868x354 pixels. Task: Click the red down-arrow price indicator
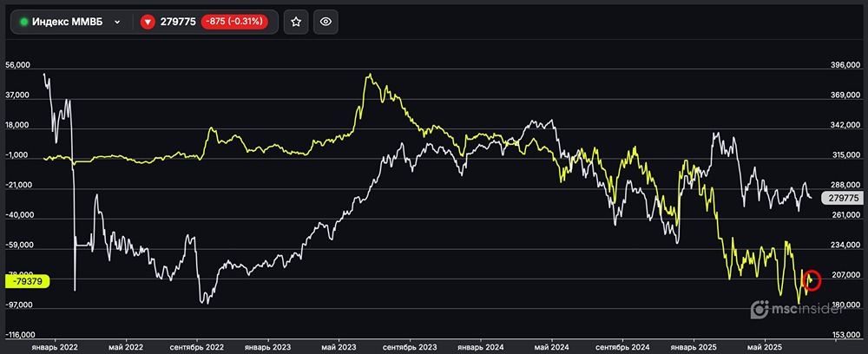click(148, 23)
